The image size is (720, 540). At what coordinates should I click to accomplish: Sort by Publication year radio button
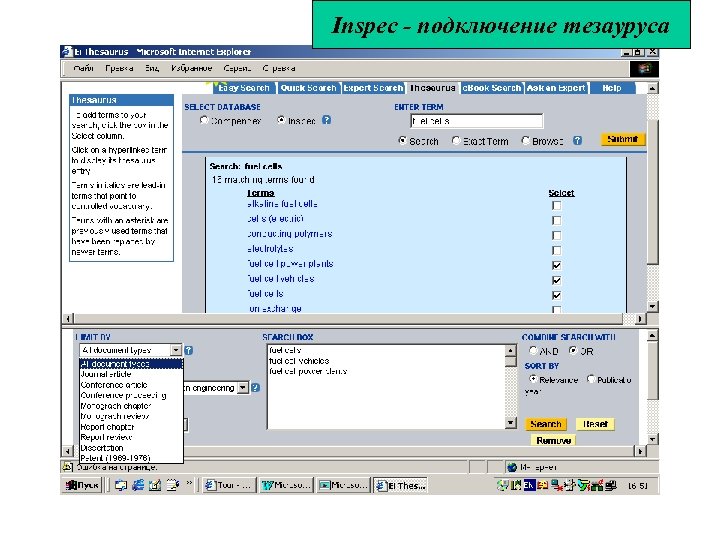591,379
